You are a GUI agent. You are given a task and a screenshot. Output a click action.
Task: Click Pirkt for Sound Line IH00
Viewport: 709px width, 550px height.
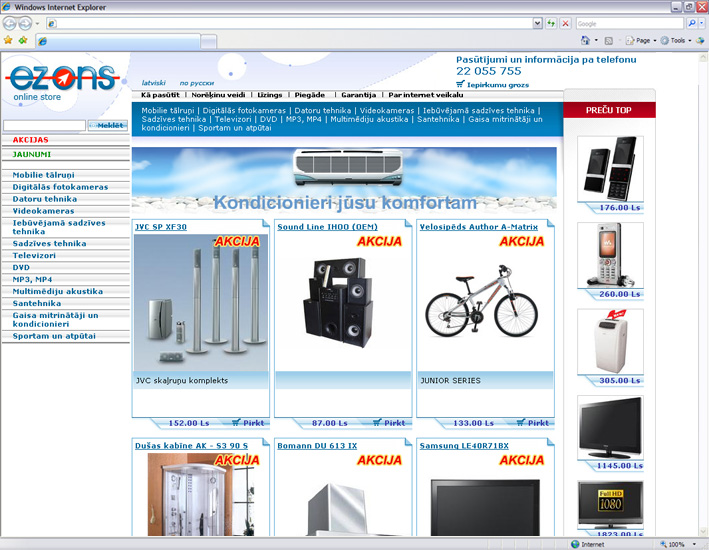click(x=394, y=423)
